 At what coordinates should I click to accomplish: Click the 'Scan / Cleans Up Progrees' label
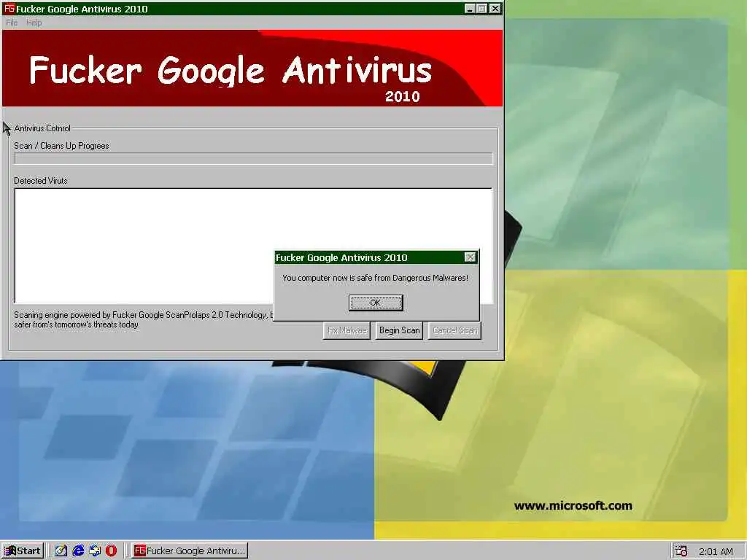pos(61,146)
